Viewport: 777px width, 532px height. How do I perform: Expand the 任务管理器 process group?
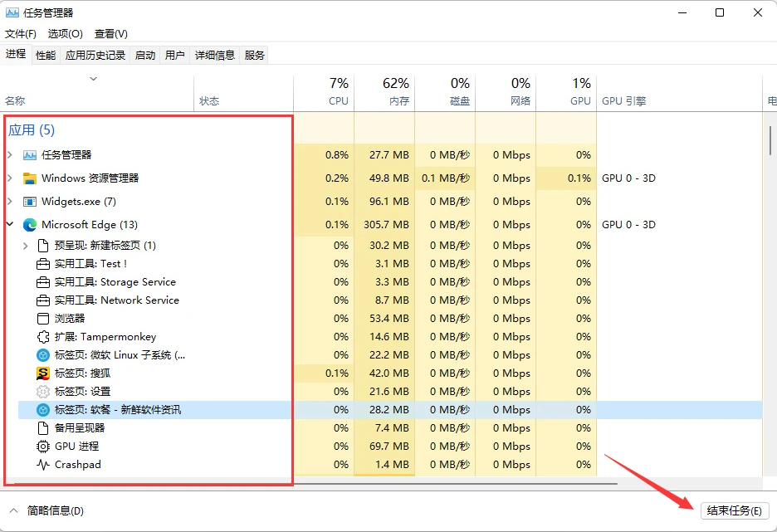(10, 155)
